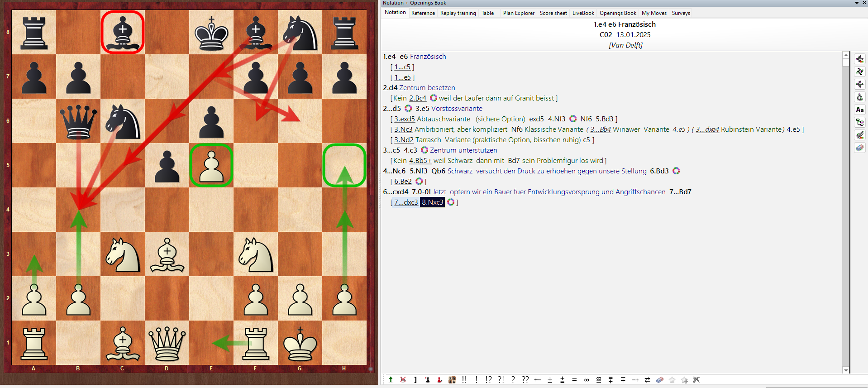Click the eraser icon in bottom annotation toolbar
Image resolution: width=868 pixels, height=388 pixels.
660,380
